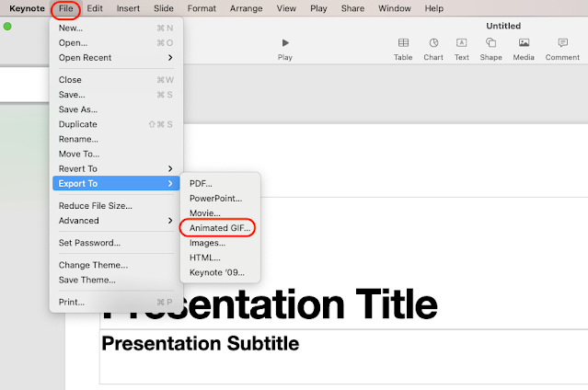The width and height of the screenshot is (588, 390).
Task: Export to Movie... option
Action: click(220, 213)
